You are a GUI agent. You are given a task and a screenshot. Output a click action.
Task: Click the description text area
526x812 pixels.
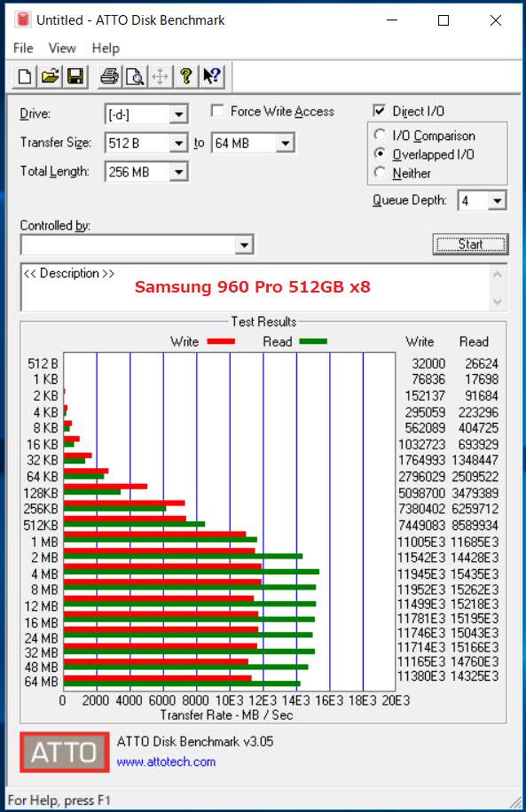[x=255, y=287]
